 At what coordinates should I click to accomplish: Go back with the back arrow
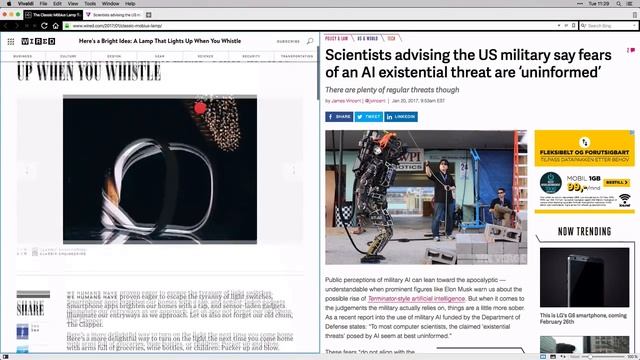coord(6,26)
